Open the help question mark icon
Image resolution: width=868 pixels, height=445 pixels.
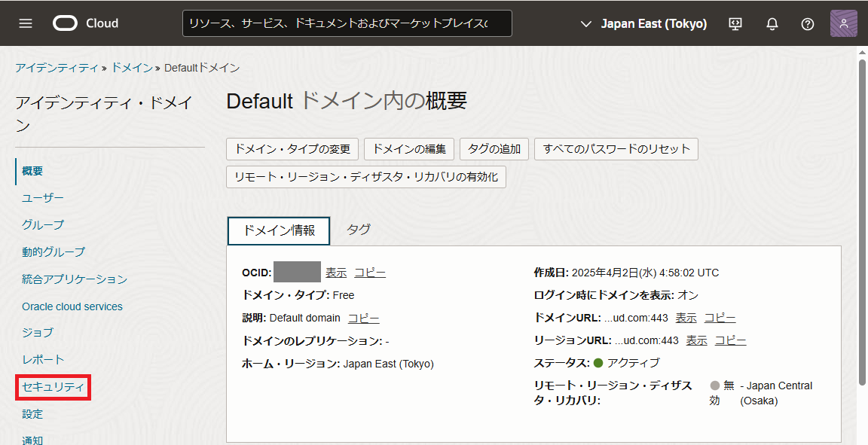[808, 24]
